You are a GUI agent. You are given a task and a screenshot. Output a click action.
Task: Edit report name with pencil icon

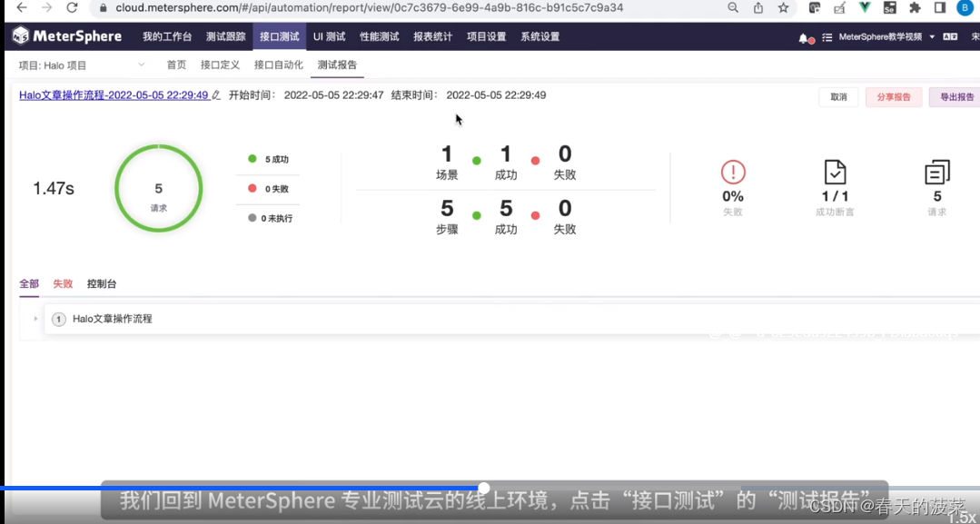(x=216, y=95)
